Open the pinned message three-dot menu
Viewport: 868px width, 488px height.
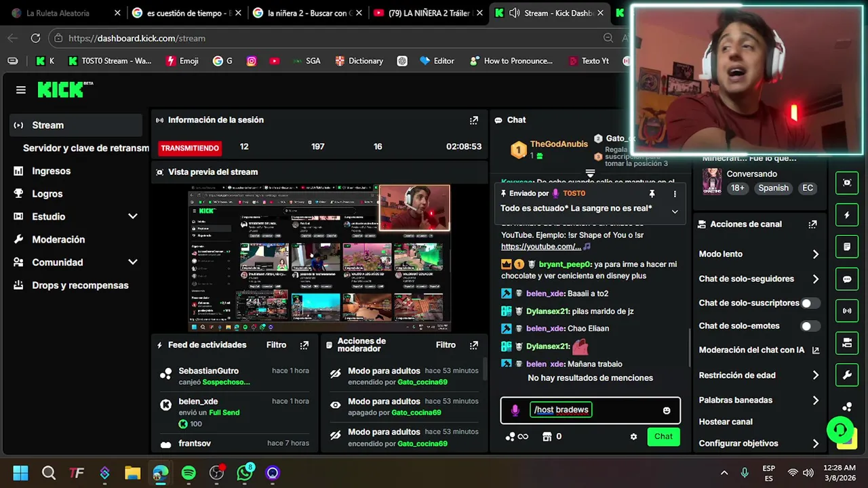[x=675, y=194]
